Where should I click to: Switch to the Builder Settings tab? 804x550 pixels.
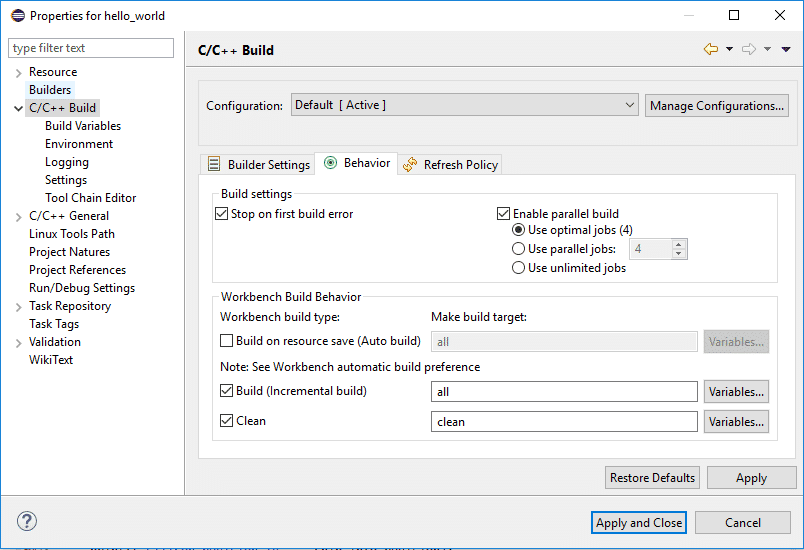click(257, 165)
